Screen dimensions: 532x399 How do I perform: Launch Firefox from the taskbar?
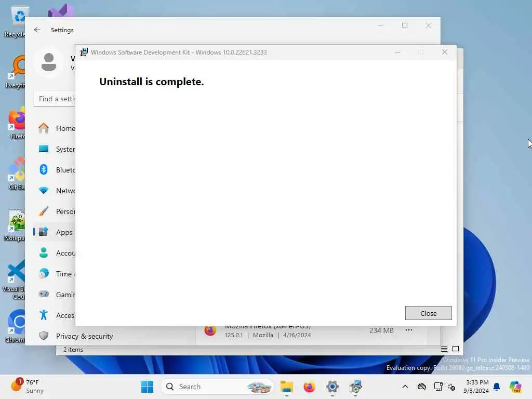tap(310, 387)
